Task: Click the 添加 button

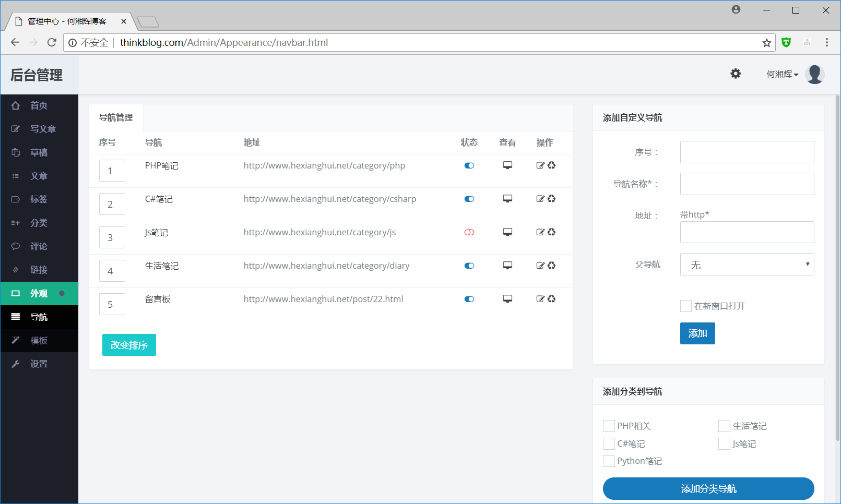Action: 697,333
